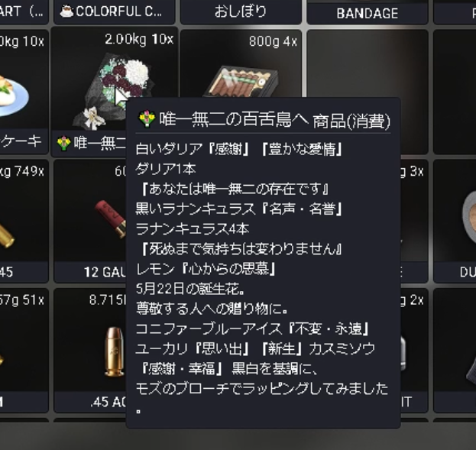The image size is (476, 450).
Task: Select the BANDAGE item label
Action: tap(368, 13)
